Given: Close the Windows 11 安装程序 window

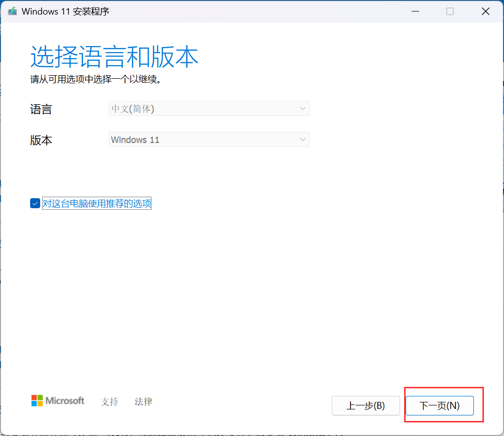Looking at the screenshot, I should [485, 11].
